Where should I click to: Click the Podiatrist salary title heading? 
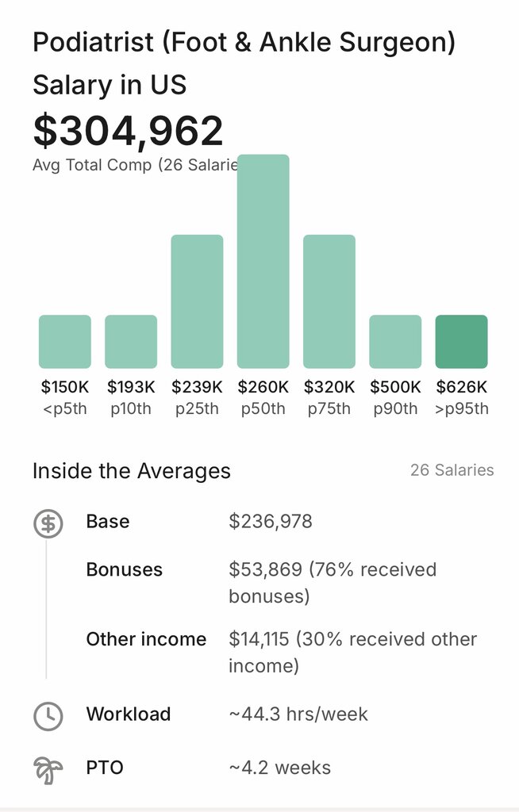click(x=244, y=63)
